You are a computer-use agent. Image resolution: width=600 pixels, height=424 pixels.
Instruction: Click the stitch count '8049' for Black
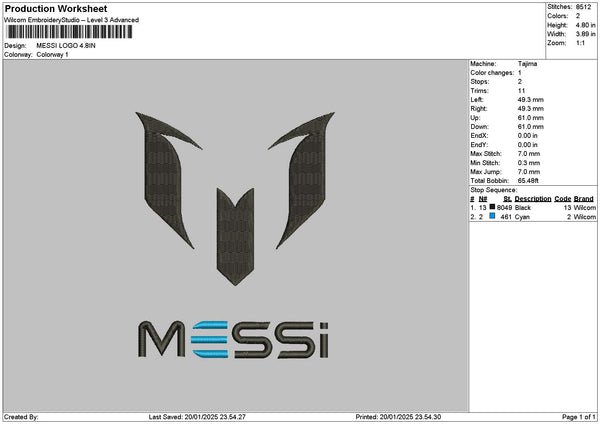[x=504, y=208]
